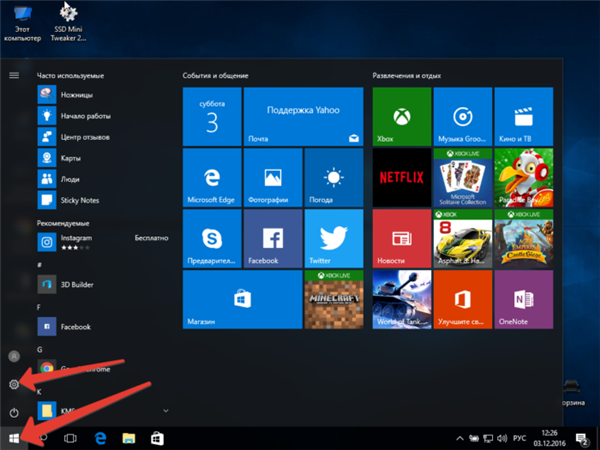Open File Explorer on taskbar
Screen dimensions: 600x450
[x=129, y=439]
